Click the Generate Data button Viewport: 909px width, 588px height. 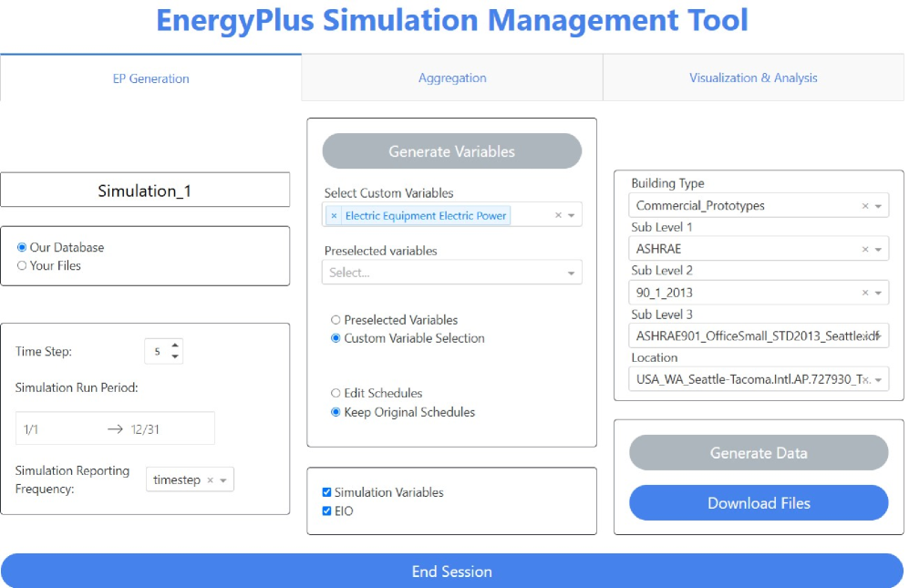pos(759,453)
